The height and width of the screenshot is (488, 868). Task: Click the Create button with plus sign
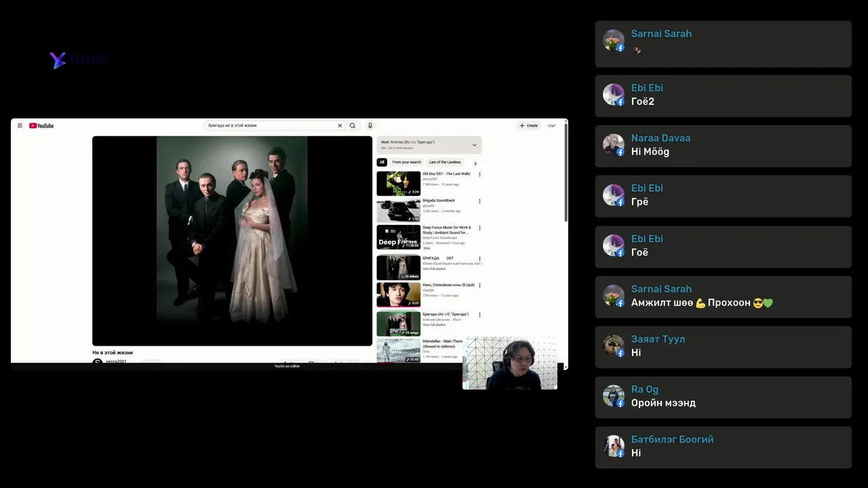click(529, 125)
